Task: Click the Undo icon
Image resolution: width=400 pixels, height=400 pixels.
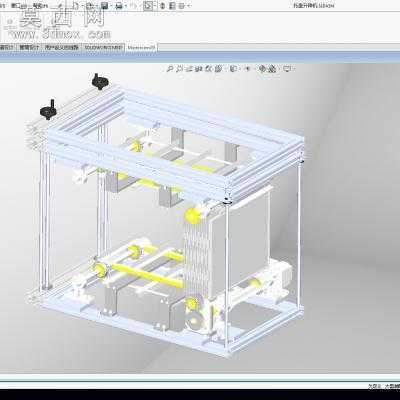Action: 133,6
